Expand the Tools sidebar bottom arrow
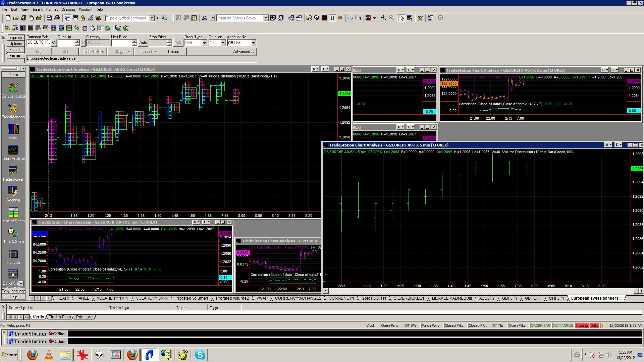Viewport: 644px width, 362px height. click(x=21, y=283)
